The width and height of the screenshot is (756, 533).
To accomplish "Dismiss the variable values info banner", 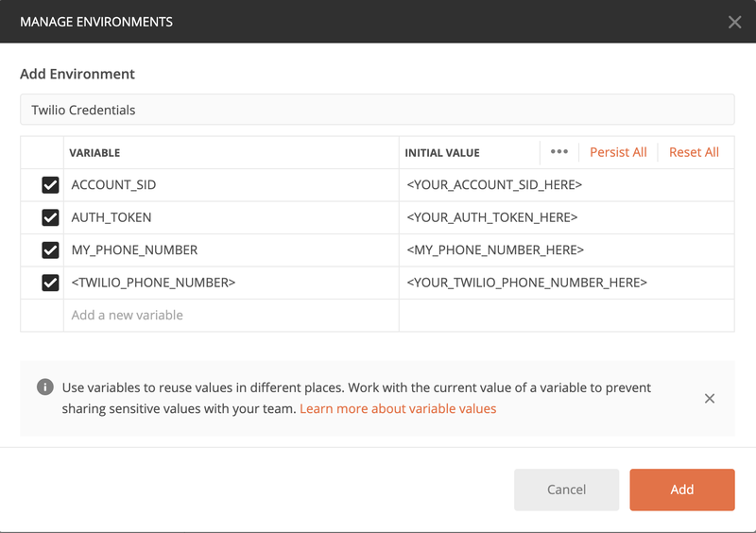I will pyautogui.click(x=710, y=399).
